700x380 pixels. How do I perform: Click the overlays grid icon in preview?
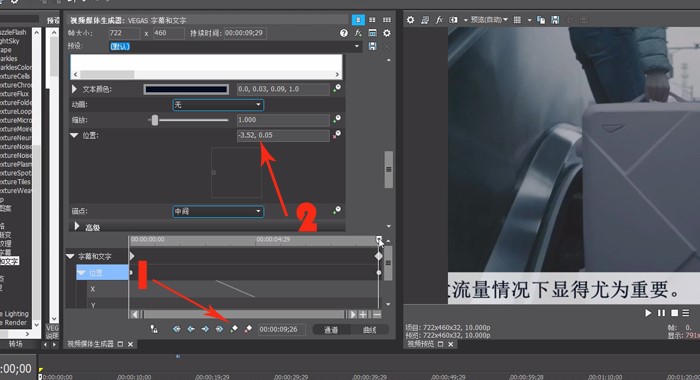tap(517, 20)
